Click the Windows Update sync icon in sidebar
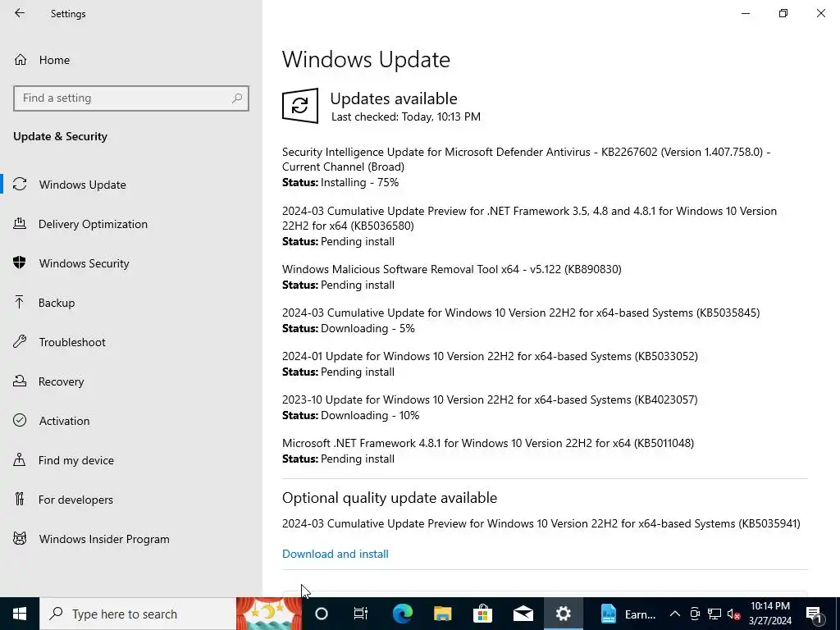This screenshot has height=630, width=840. (x=20, y=185)
